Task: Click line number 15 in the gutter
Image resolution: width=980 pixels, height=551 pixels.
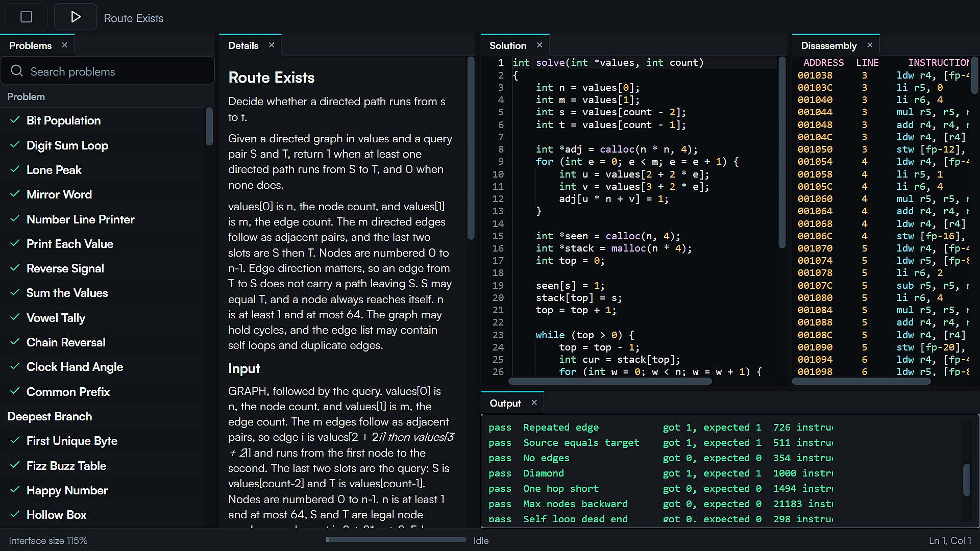Action: pos(498,236)
